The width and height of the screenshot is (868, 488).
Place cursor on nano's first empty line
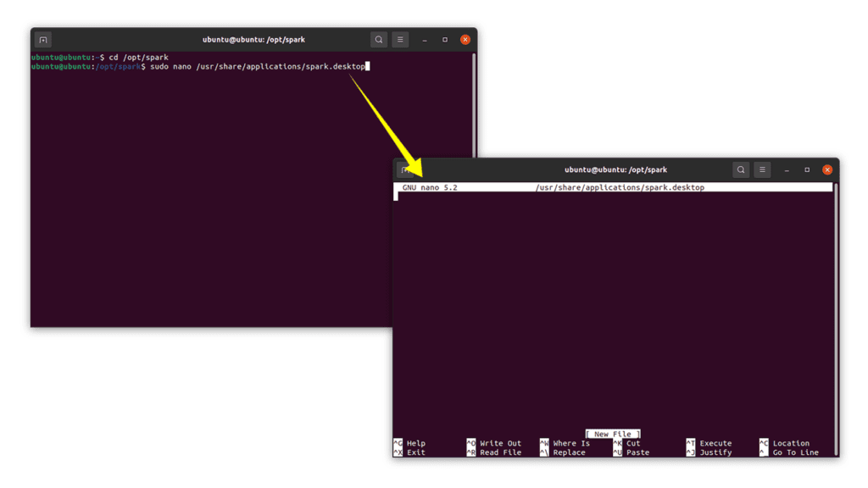click(509, 197)
